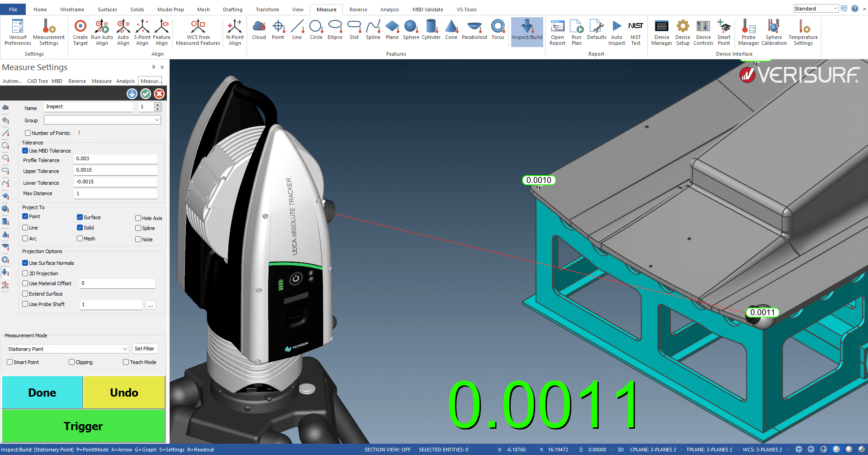Start Run Auto Align
Viewport: 868px width, 455px height.
(x=102, y=32)
